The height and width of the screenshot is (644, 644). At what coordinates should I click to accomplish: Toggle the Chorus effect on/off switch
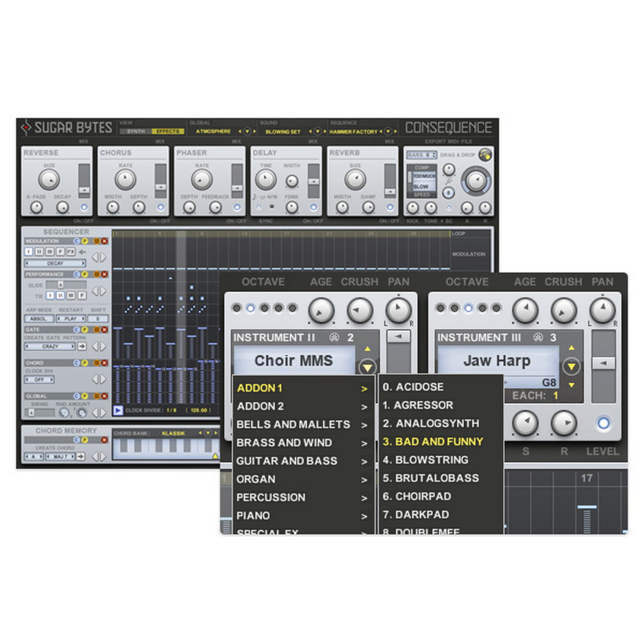pyautogui.click(x=160, y=208)
